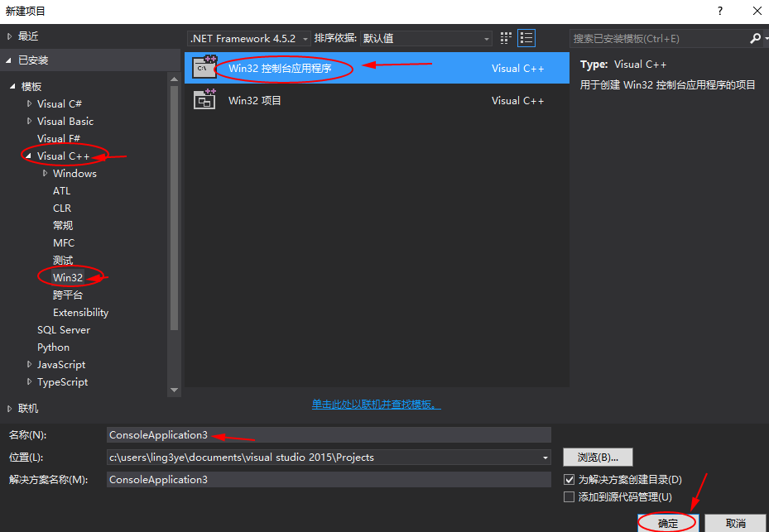
Task: Select the 测试 template category
Action: (63, 261)
